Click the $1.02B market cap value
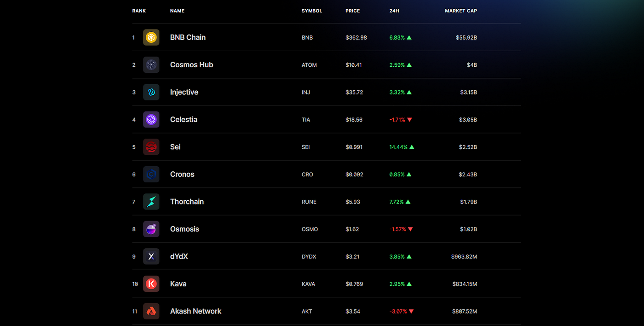 click(469, 229)
